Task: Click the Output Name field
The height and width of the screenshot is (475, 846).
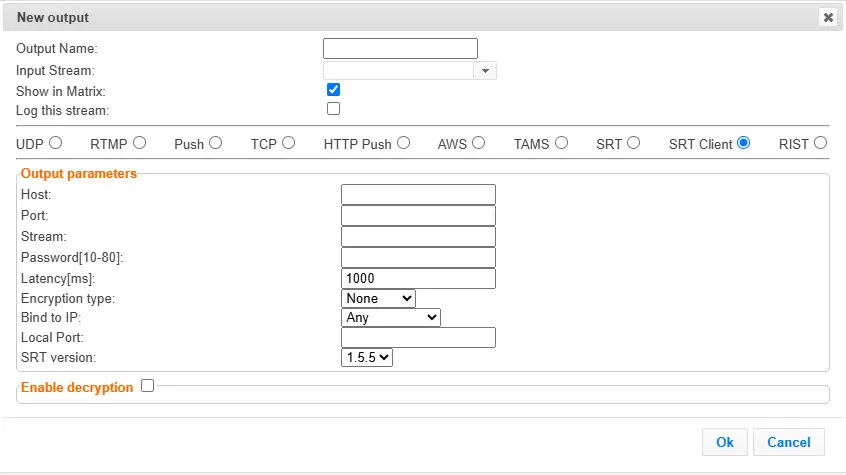Action: (400, 49)
